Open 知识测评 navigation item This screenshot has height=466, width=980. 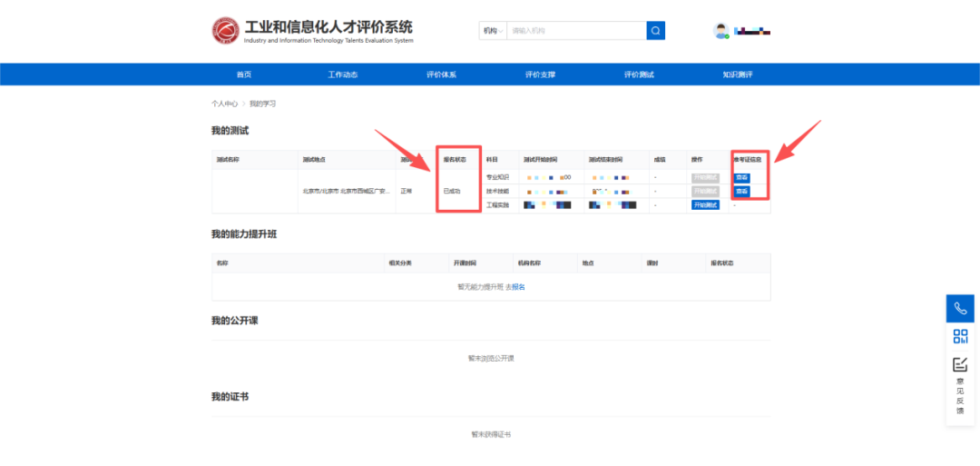coord(738,74)
